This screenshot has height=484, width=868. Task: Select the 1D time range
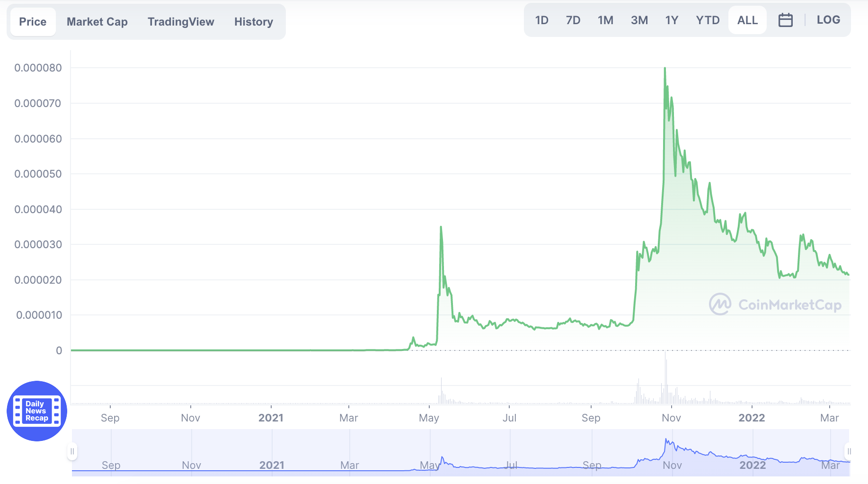(541, 20)
